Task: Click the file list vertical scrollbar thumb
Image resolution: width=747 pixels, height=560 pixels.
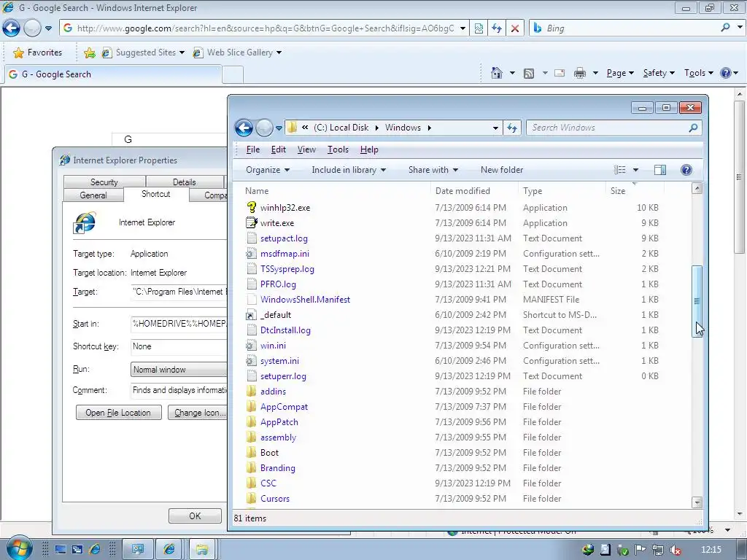Action: pos(697,301)
